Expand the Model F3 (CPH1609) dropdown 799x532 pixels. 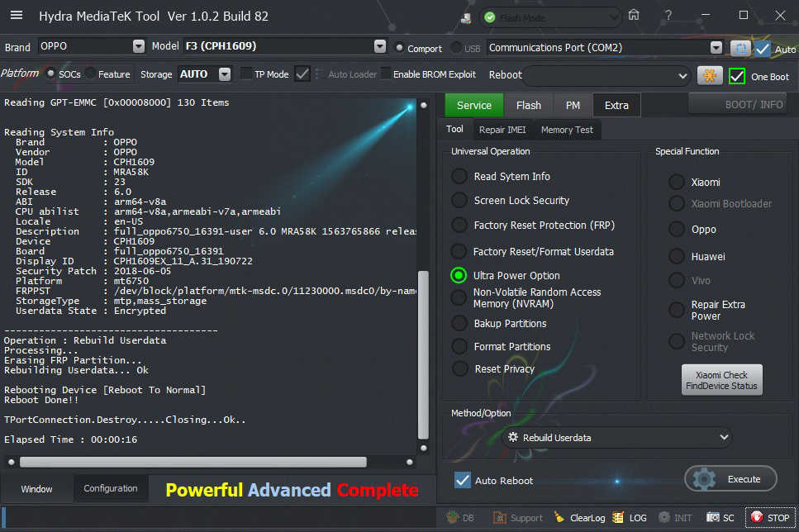(379, 46)
